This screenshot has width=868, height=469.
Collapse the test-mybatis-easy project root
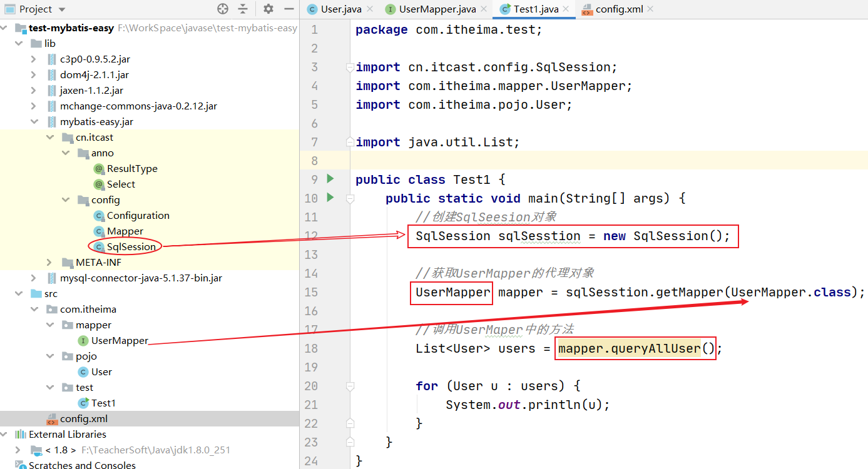click(x=5, y=28)
